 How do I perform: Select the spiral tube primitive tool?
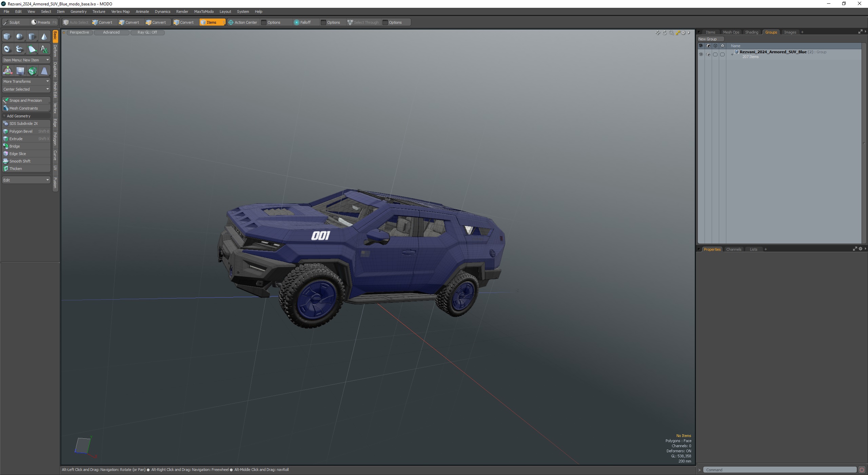click(x=20, y=49)
